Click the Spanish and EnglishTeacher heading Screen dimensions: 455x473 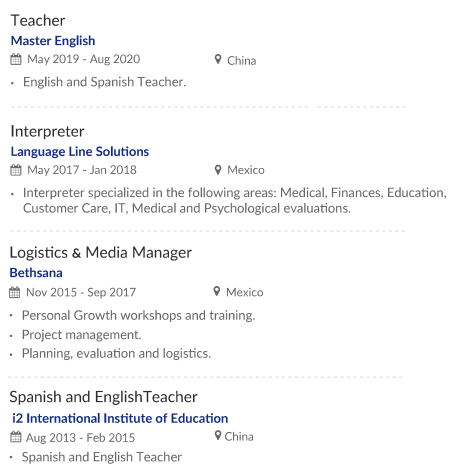103,397
